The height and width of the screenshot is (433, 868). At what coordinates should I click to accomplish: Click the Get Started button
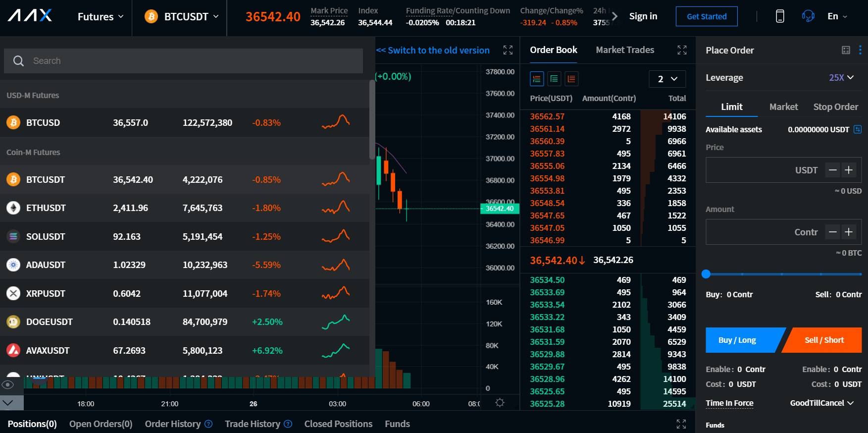(x=707, y=16)
